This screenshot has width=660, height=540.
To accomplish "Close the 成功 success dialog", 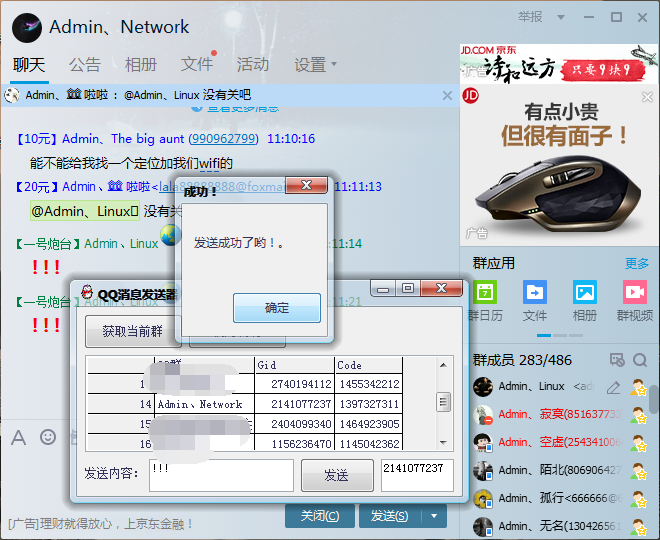I will (x=306, y=186).
